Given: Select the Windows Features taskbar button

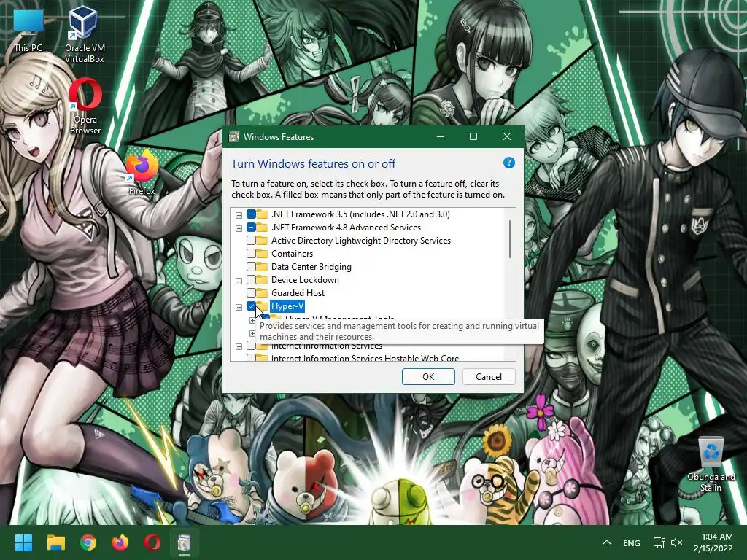Looking at the screenshot, I should click(x=185, y=542).
